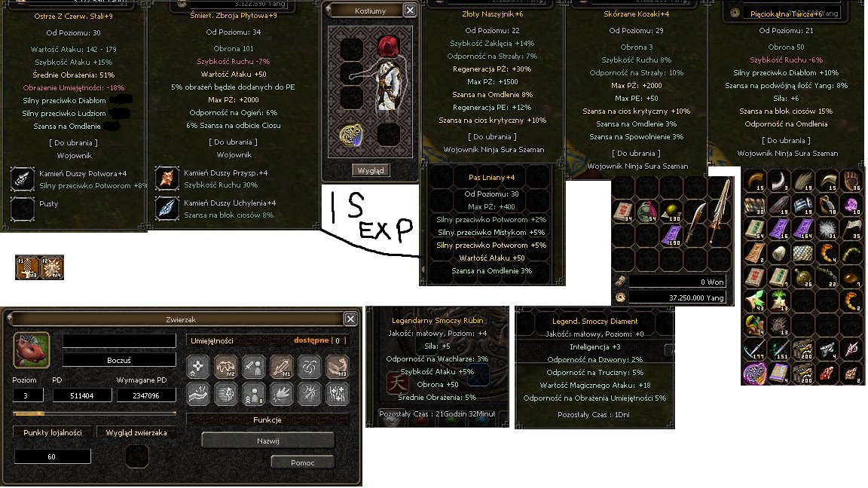Select the yellow orb item with count 130
The image size is (868, 488).
(x=672, y=212)
